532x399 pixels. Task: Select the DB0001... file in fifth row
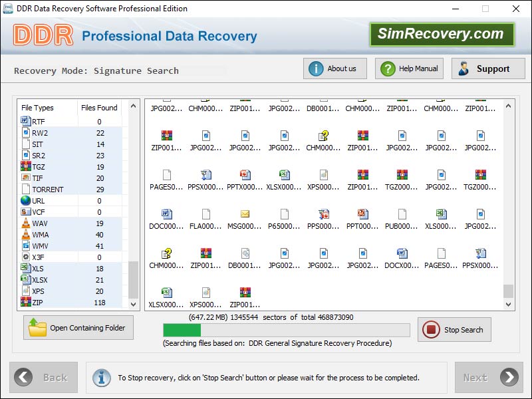click(x=245, y=253)
